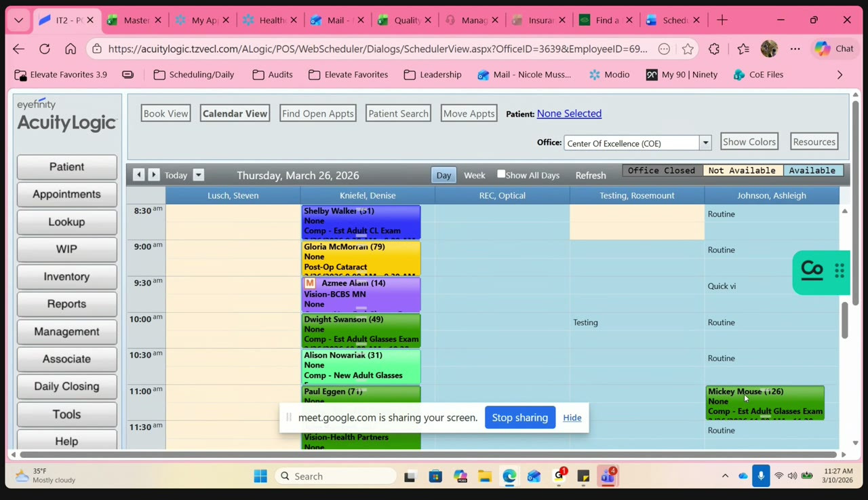868x500 pixels.
Task: Click the browser profile avatar
Action: pyautogui.click(x=769, y=49)
